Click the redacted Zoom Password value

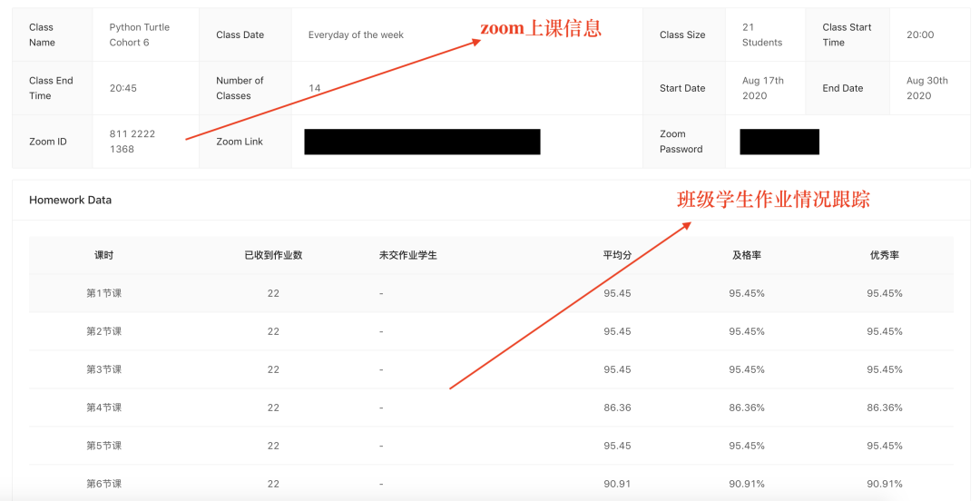[x=779, y=142]
